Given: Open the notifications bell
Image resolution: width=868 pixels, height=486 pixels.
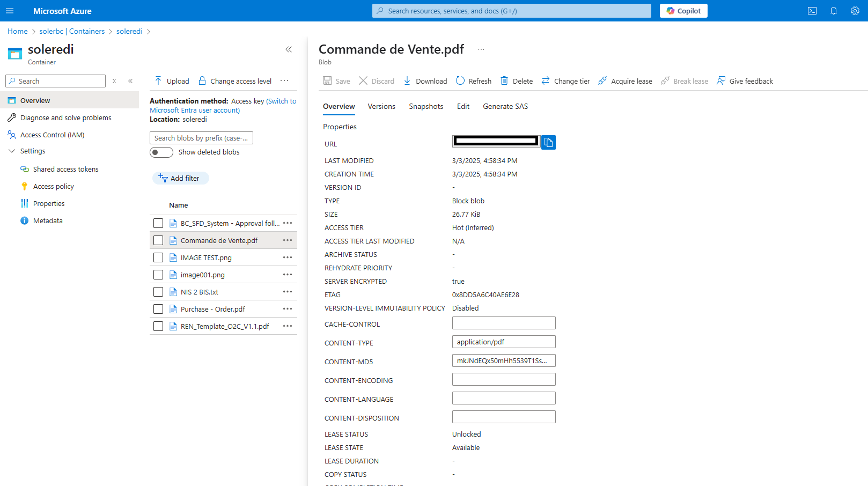Looking at the screenshot, I should click(834, 11).
